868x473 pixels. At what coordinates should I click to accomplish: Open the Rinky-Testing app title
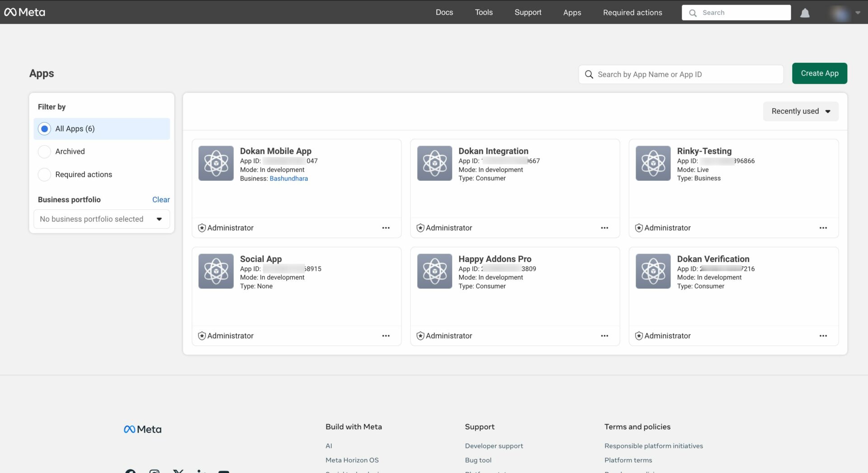[704, 151]
